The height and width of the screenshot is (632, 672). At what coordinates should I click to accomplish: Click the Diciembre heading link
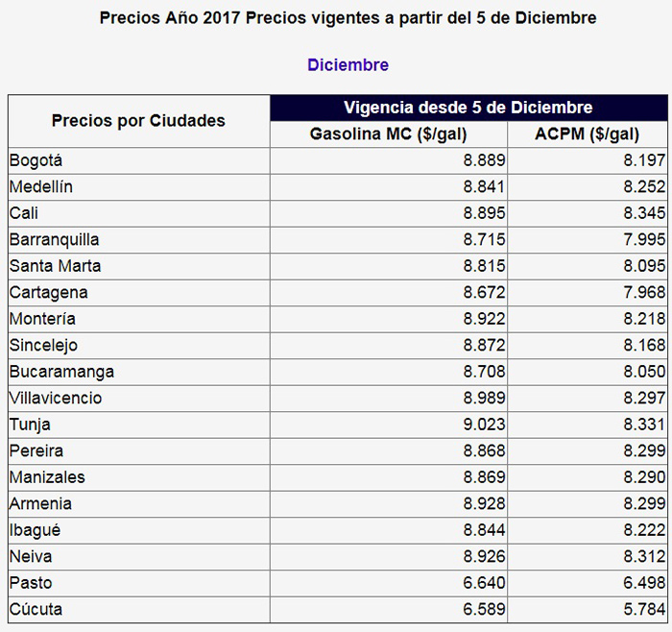[348, 65]
